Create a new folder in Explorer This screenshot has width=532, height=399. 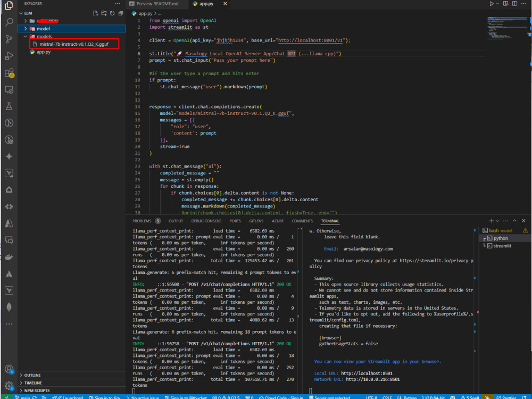coord(104,13)
